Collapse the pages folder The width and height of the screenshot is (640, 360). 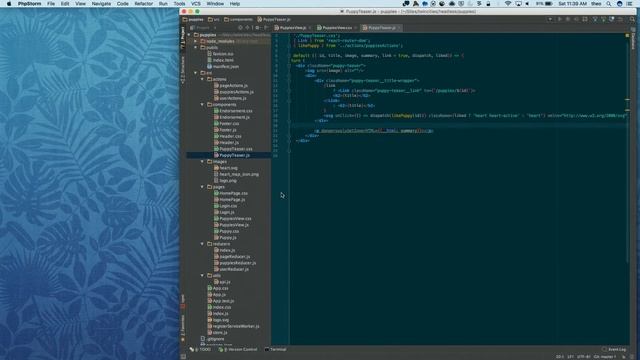(x=202, y=187)
